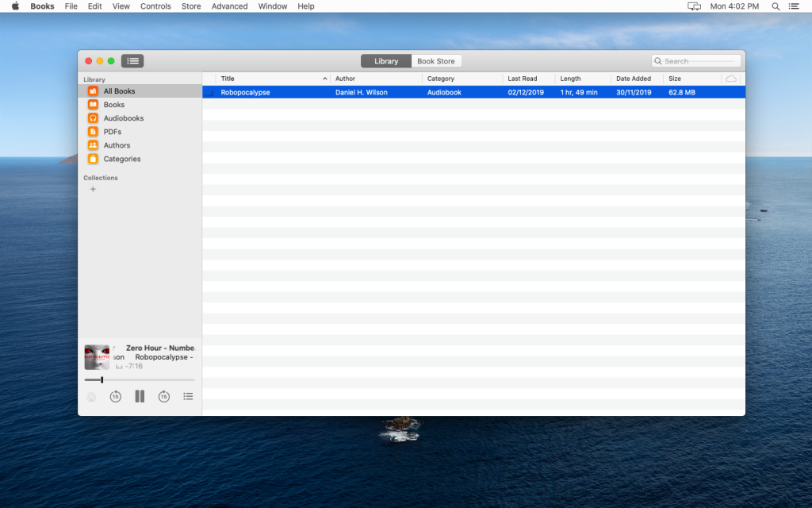Click the Robopocalypse cover thumbnail

click(97, 357)
